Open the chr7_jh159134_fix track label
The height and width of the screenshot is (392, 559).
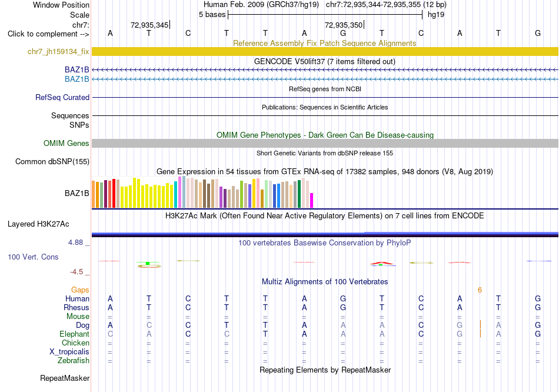pos(58,51)
